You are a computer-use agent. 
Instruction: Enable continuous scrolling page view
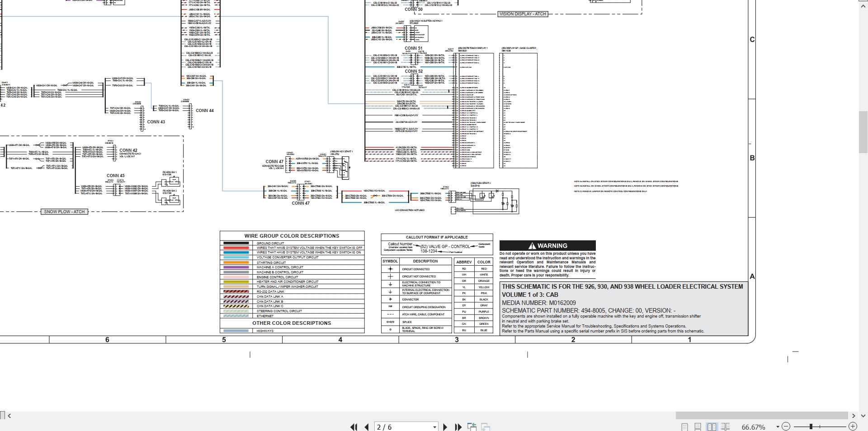[698, 427]
